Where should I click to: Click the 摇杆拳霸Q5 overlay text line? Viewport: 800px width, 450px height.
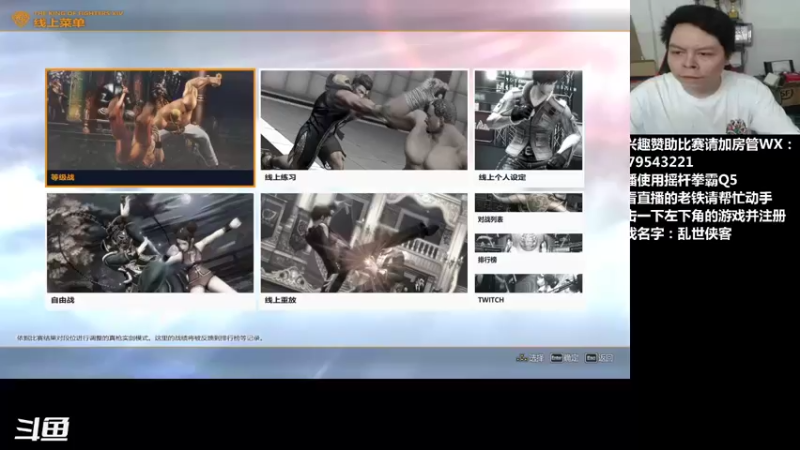point(684,180)
